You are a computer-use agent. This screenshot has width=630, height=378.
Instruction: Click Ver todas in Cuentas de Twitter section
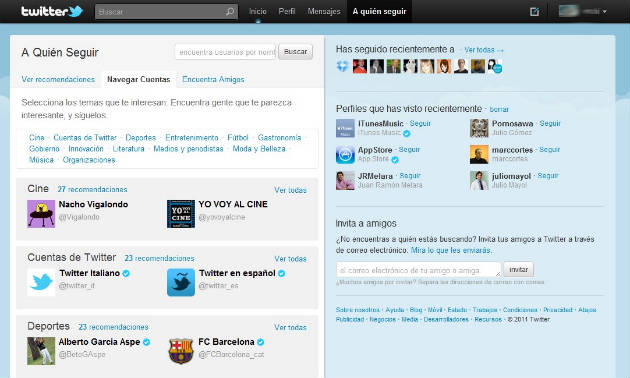click(290, 259)
